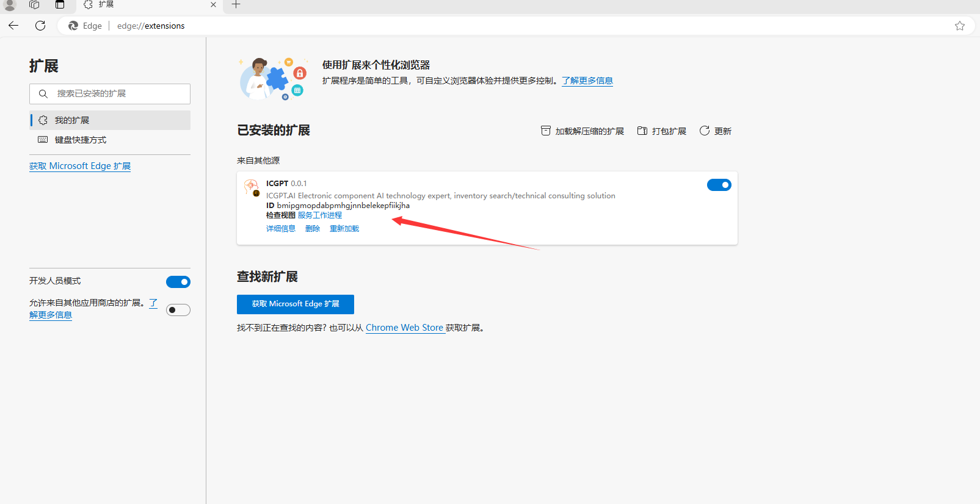
Task: Disable the ICGPT extension toggle
Action: [719, 185]
